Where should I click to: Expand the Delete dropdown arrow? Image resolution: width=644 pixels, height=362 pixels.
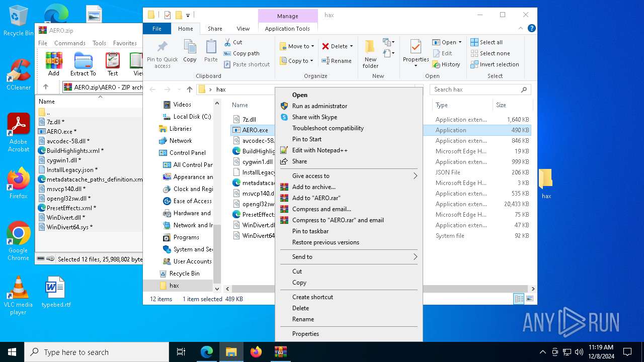click(351, 46)
